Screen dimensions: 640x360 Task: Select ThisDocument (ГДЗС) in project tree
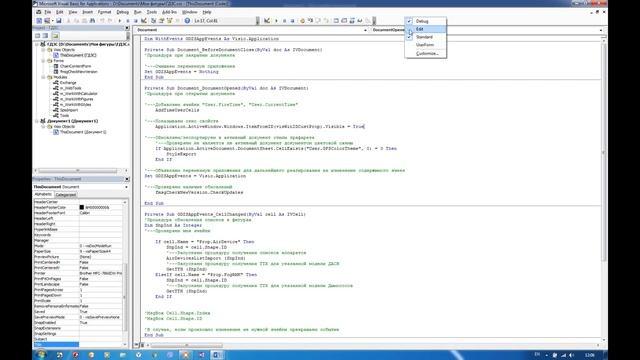coord(78,55)
